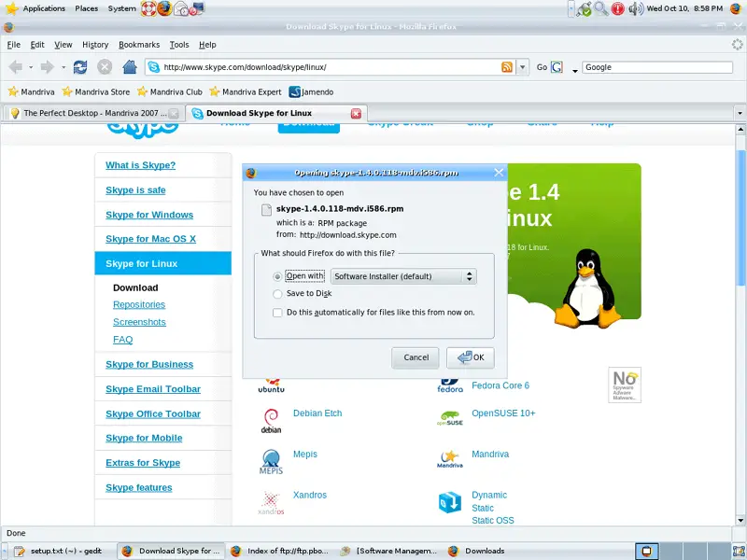
Task: Click the Firefox forward arrow button
Action: pos(48,67)
